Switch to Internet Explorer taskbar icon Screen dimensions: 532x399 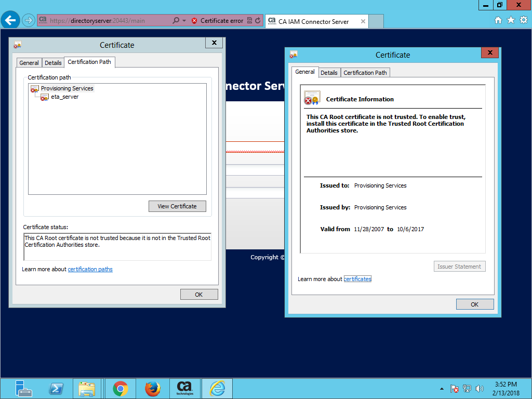[x=217, y=388]
